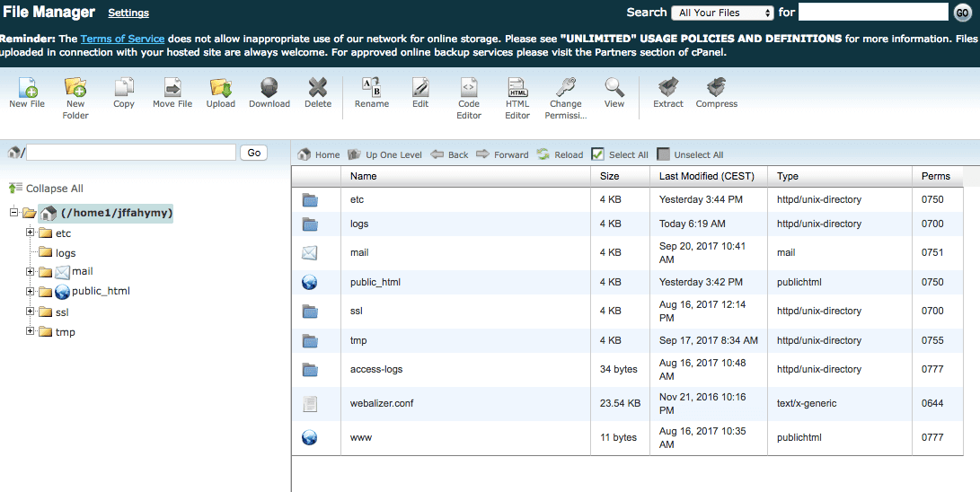980x492 pixels.
Task: Click Today 6:19 AM modified cell
Action: [692, 224]
